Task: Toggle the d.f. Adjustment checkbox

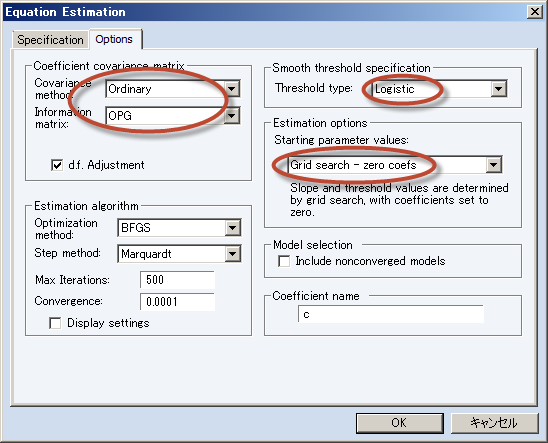Action: [57, 165]
